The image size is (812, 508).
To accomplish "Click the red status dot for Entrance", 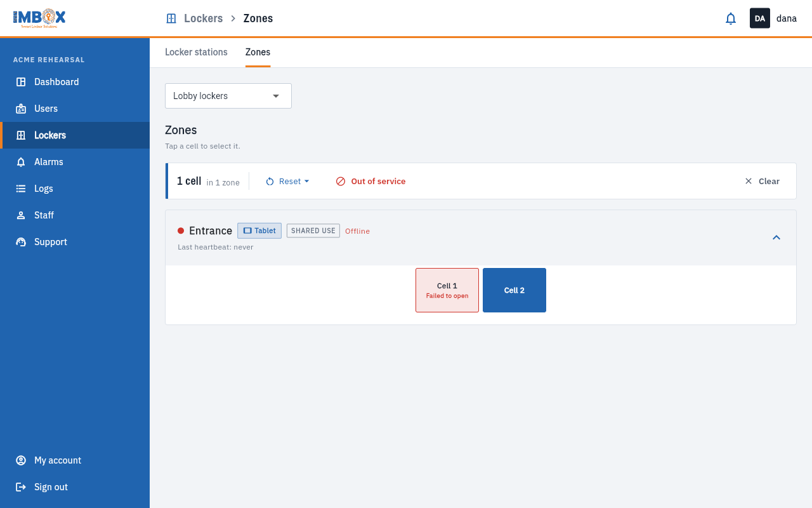I will pos(181,231).
